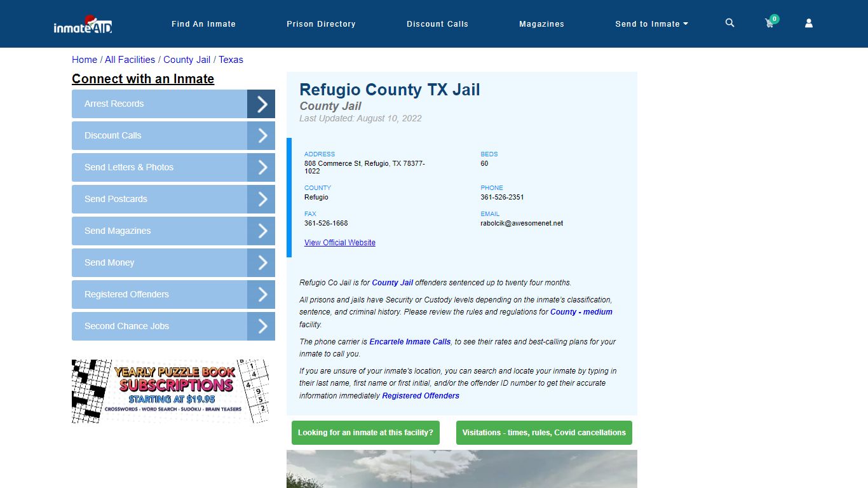Follow the County - medium link
The image size is (868, 488).
point(581,312)
